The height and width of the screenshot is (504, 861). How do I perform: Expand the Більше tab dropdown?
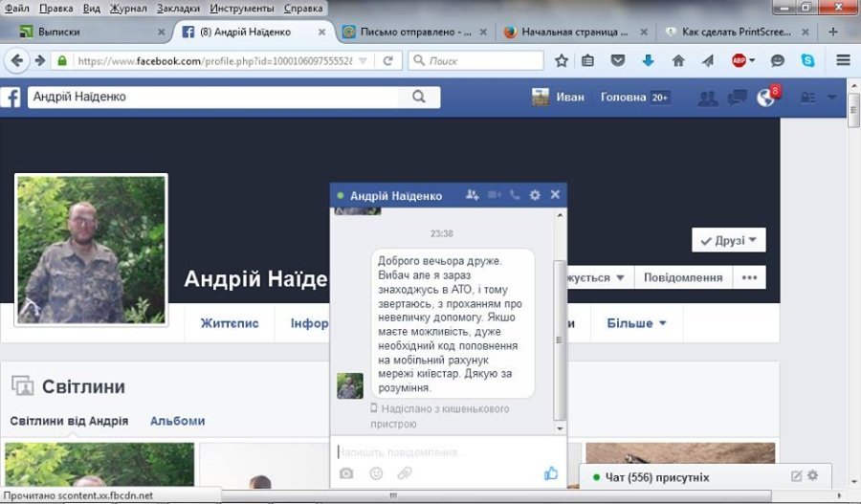pyautogui.click(x=636, y=323)
